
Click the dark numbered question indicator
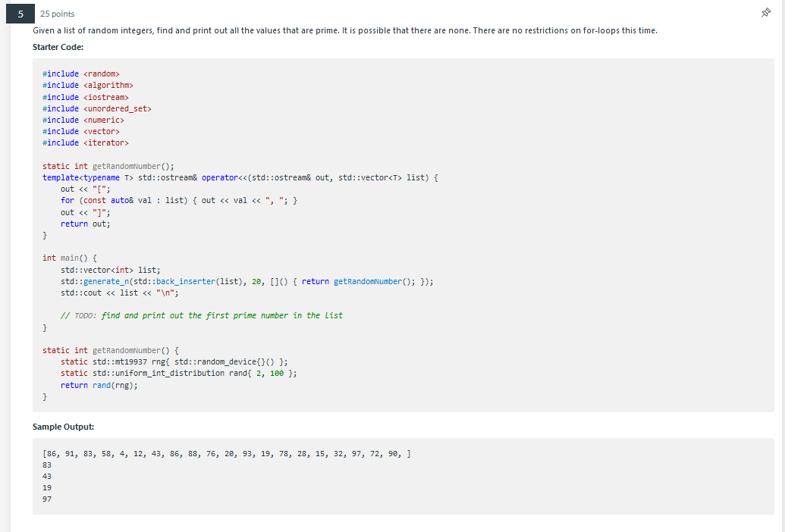pyautogui.click(x=19, y=14)
